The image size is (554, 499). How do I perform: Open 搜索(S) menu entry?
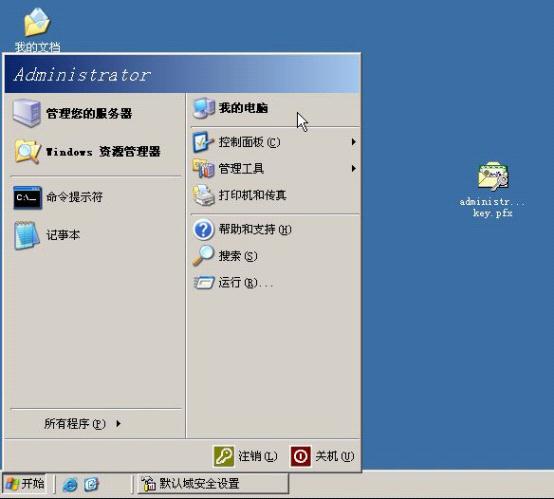[x=275, y=256]
